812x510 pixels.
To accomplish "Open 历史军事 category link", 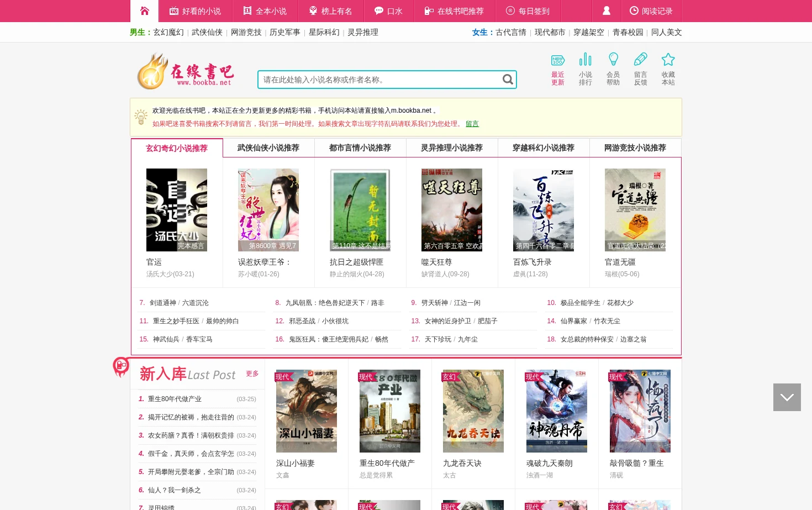I will [285, 32].
